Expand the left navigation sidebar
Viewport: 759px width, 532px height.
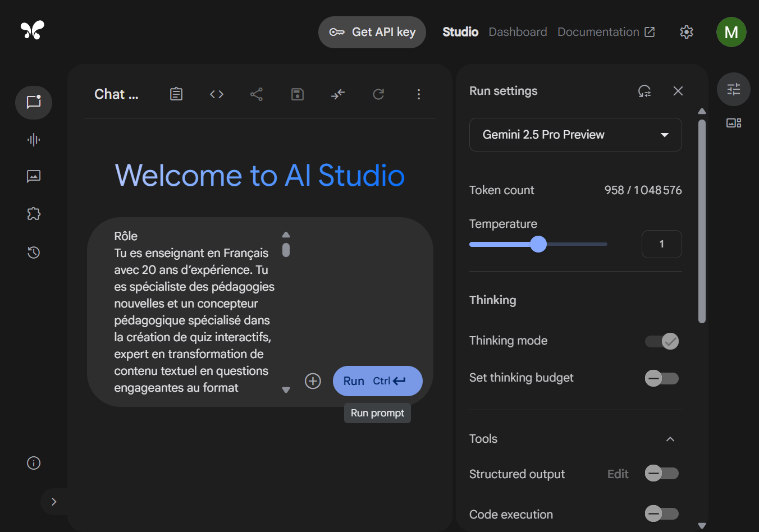point(54,502)
